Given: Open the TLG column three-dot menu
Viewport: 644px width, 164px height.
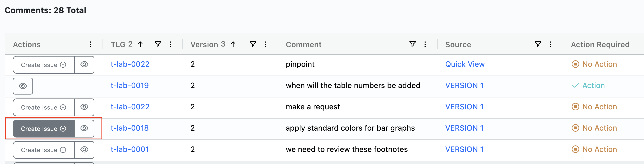Looking at the screenshot, I should click(170, 44).
